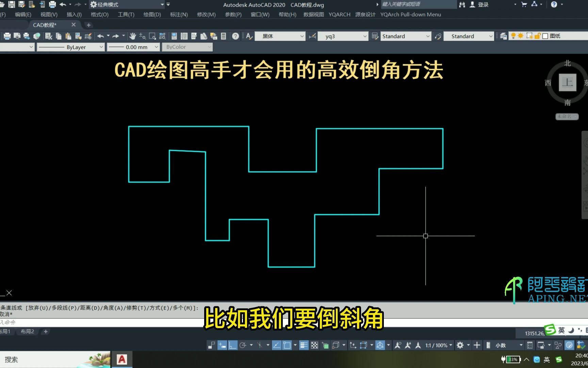Open the ByColor plot style dropdown
The image size is (588, 368).
click(x=187, y=47)
